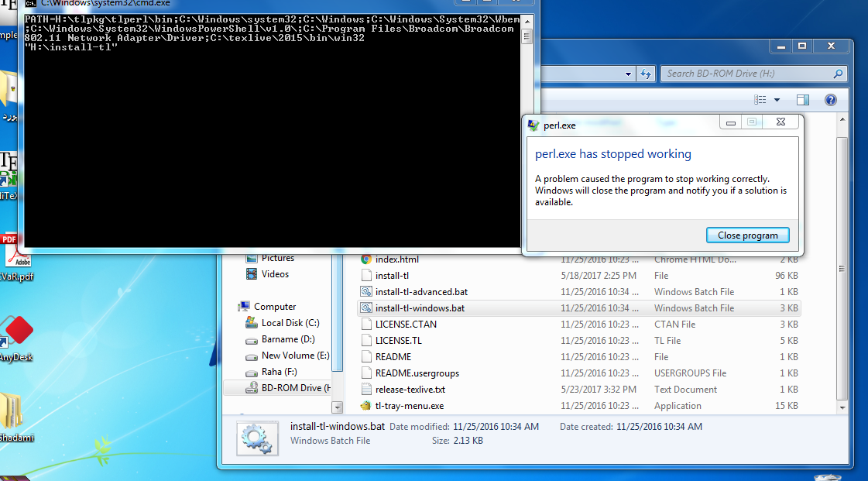Screen dimensions: 868x481
Task: Click the type cell "Application"
Action: 678,406
